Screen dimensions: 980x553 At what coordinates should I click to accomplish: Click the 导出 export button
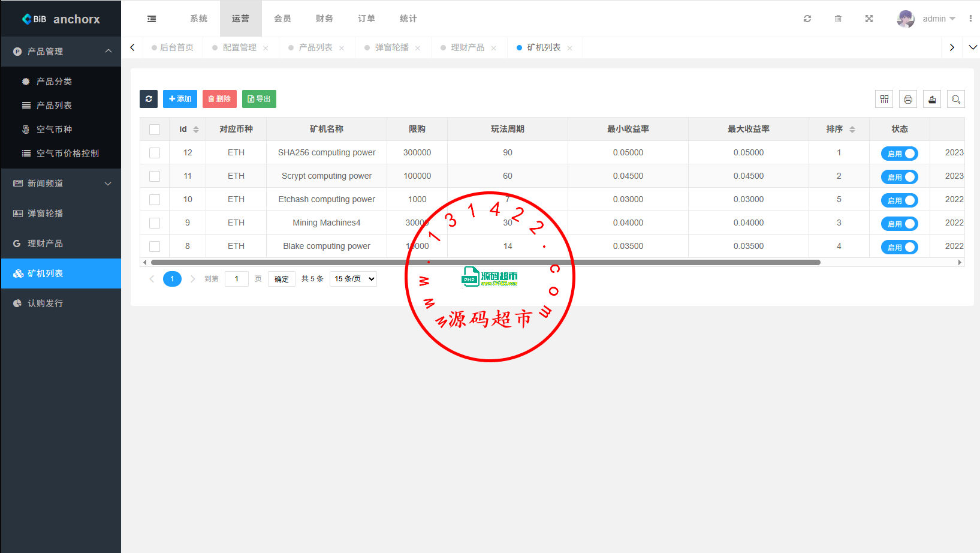click(259, 98)
